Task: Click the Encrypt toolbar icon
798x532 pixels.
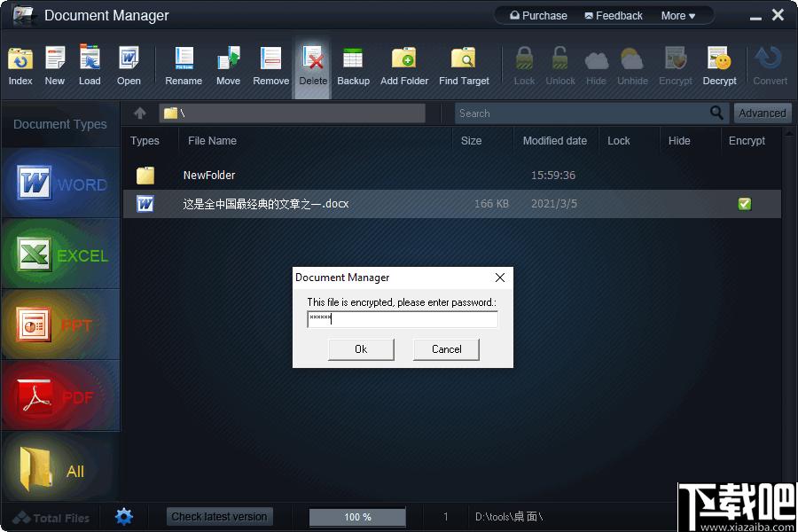Action: tap(676, 58)
